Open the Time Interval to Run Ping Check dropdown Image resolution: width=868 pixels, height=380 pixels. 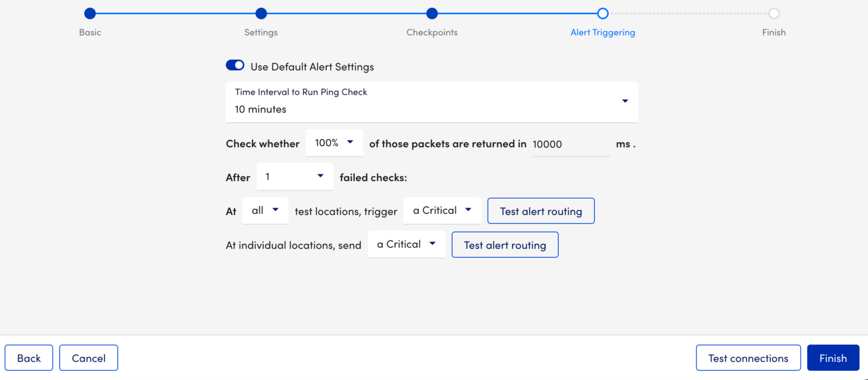[x=432, y=102]
